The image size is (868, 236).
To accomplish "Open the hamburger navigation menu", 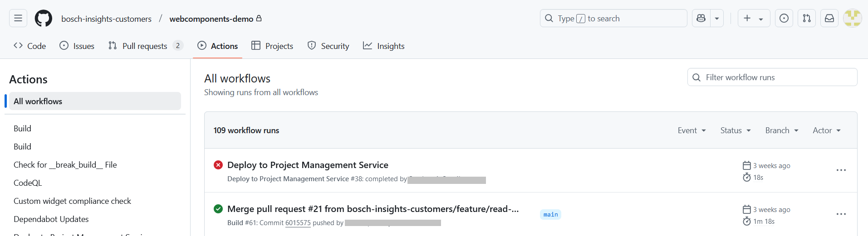I will pyautogui.click(x=18, y=18).
